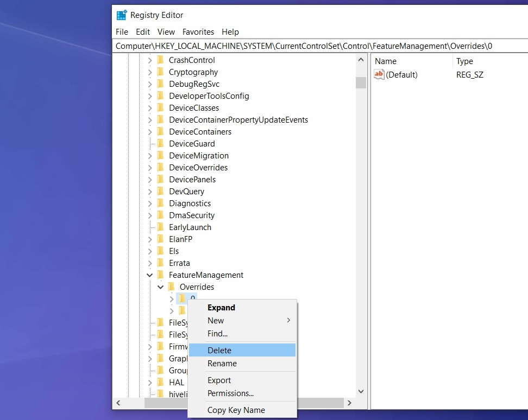Click the Diagnostics folder icon
528x420 pixels.
pos(161,203)
